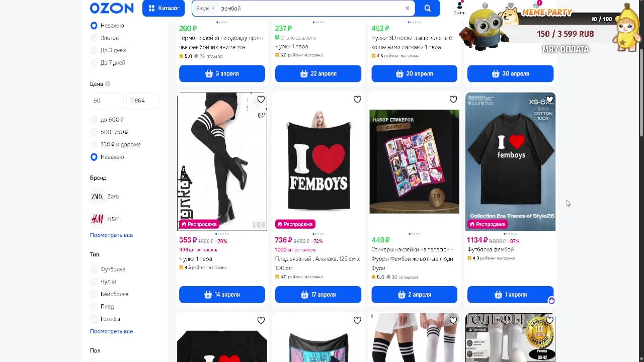Screen dimensions: 644x362
Task: Check the Футболка type checkbox
Action: coord(94,269)
